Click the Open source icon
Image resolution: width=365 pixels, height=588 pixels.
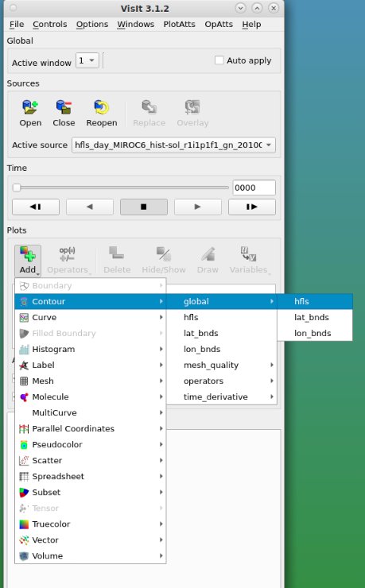pos(30,107)
